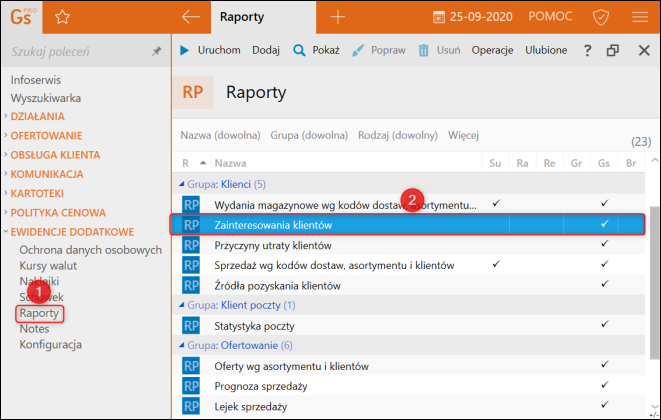Image resolution: width=661 pixels, height=420 pixels.
Task: Toggle Gs checkmark for Zainteresowania klientów
Action: click(605, 223)
